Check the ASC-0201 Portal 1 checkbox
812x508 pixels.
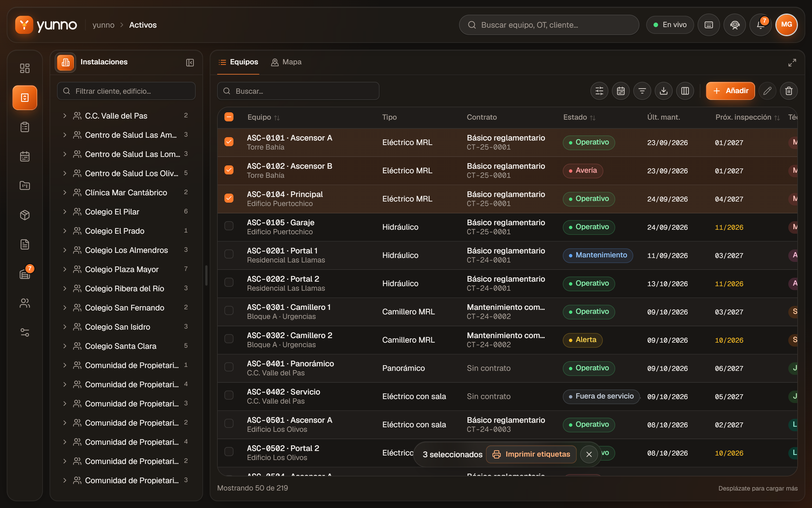[x=229, y=254]
